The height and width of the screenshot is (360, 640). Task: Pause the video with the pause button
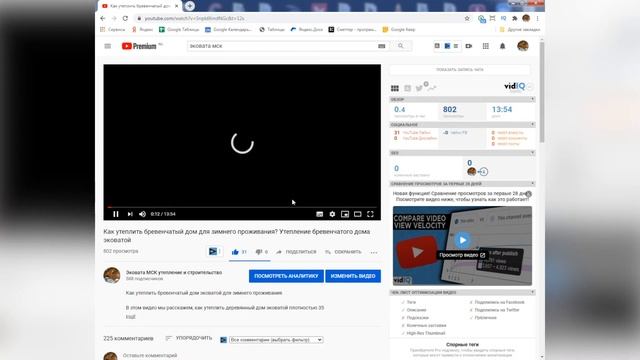pos(116,214)
